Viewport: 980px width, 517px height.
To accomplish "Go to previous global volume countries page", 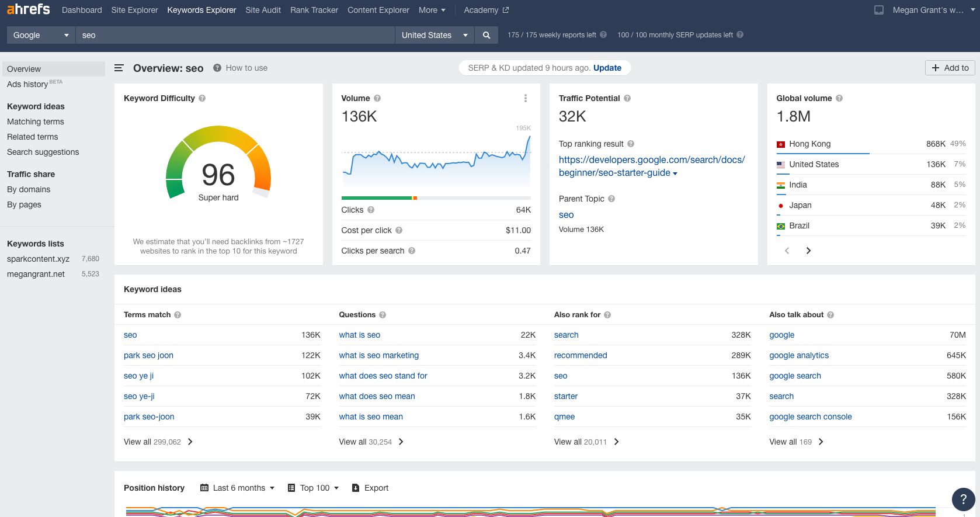I will [787, 251].
